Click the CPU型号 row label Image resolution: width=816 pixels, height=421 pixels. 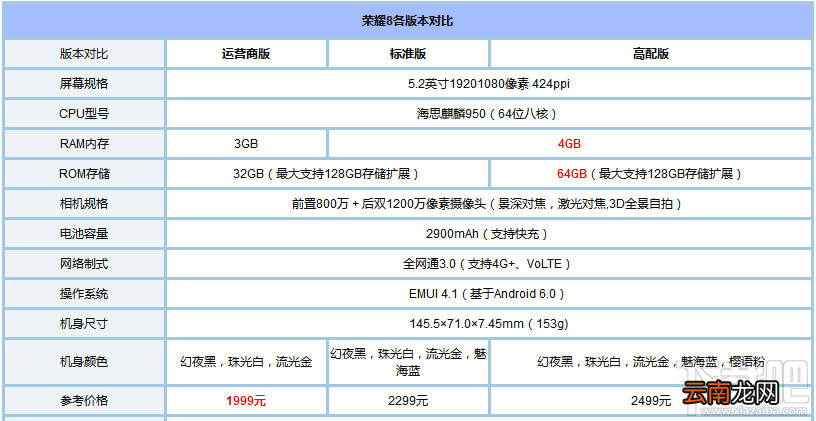84,114
